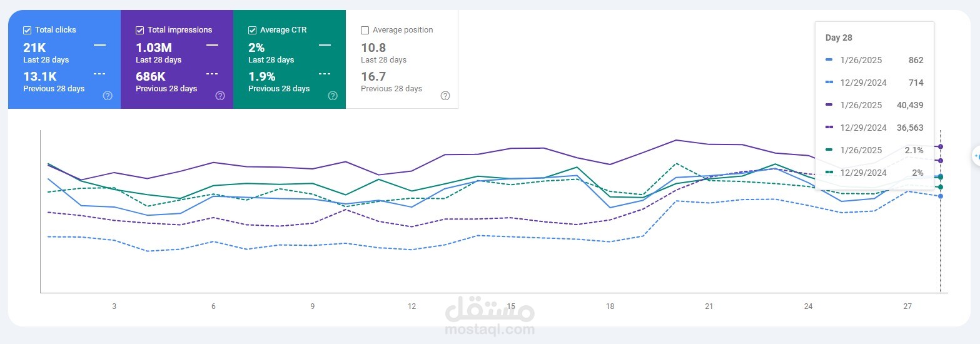Click the 12/29/2024 value 36,563 tooltip row
This screenshot has width=980, height=344.
[x=874, y=128]
